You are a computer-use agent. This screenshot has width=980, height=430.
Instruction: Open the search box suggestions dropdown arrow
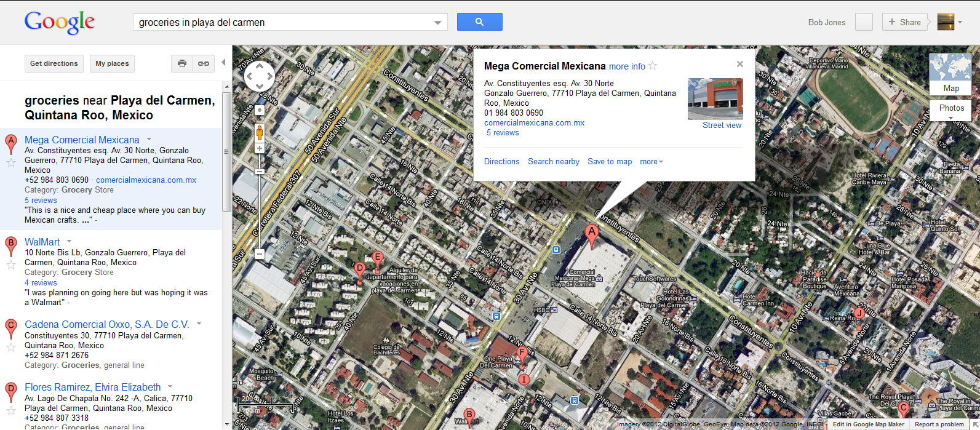437,23
